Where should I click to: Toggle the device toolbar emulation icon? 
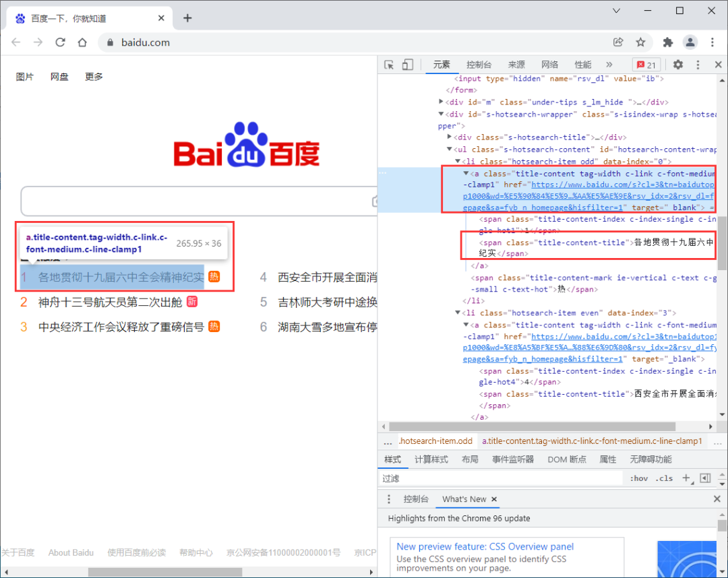tap(408, 65)
